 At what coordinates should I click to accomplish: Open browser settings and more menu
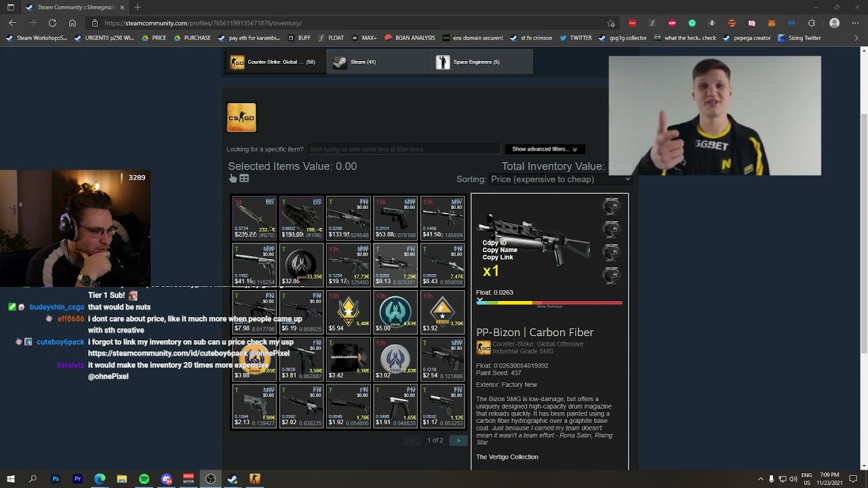coord(854,23)
